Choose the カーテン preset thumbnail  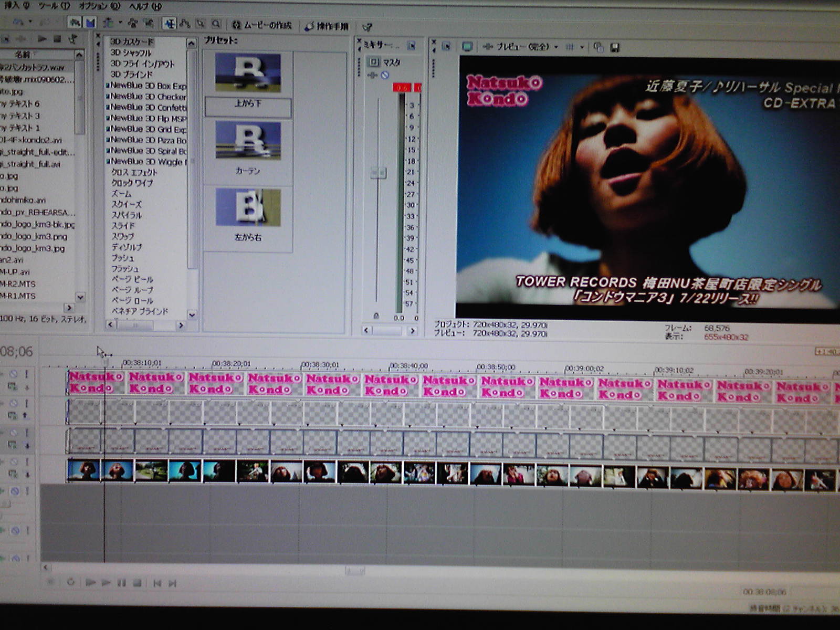[x=248, y=141]
